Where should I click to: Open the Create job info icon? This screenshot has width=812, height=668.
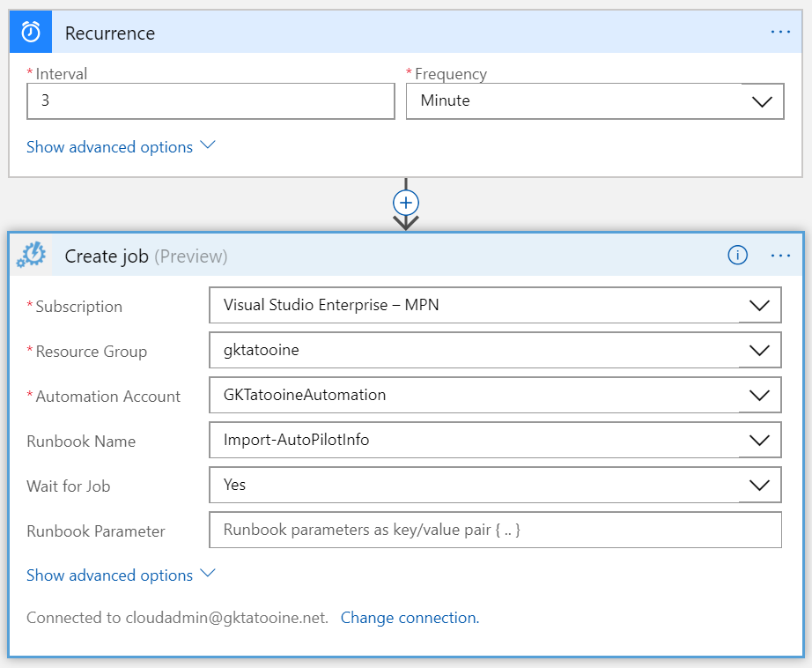737,256
